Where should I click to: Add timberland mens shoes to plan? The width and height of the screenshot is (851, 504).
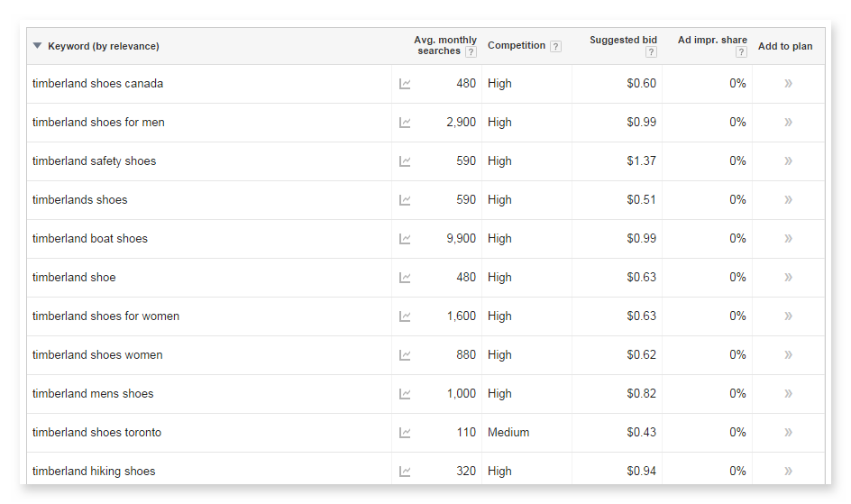click(x=788, y=394)
